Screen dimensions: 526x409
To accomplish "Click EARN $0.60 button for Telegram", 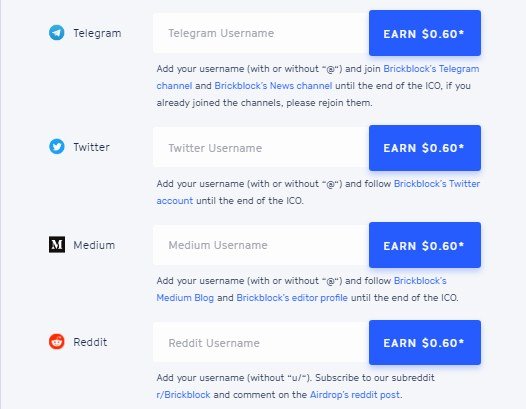I will (425, 33).
